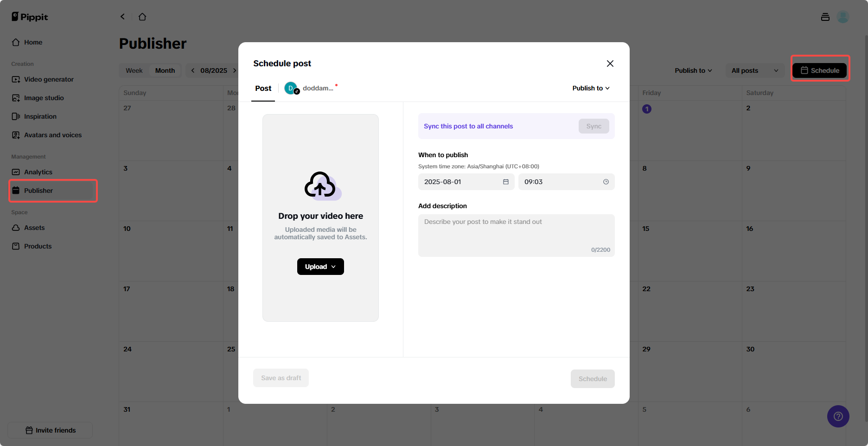Image resolution: width=868 pixels, height=446 pixels.
Task: Click the cloud upload icon
Action: (321, 185)
